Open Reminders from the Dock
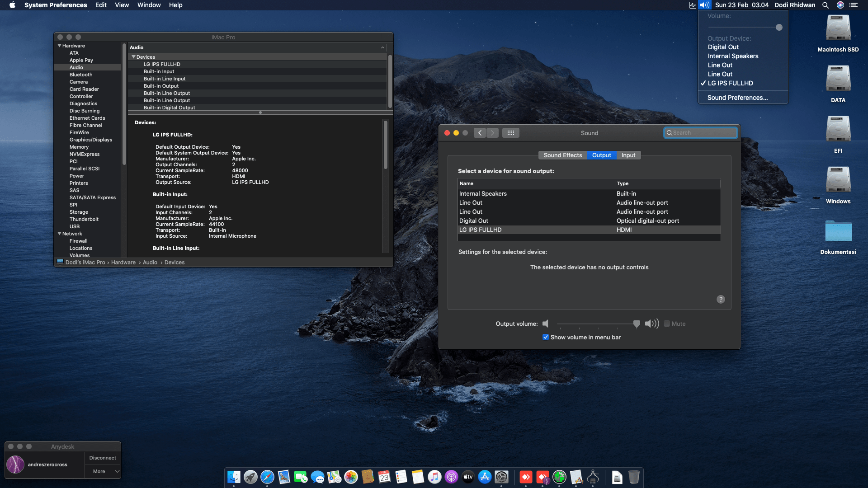This screenshot has height=488, width=868. tap(401, 477)
